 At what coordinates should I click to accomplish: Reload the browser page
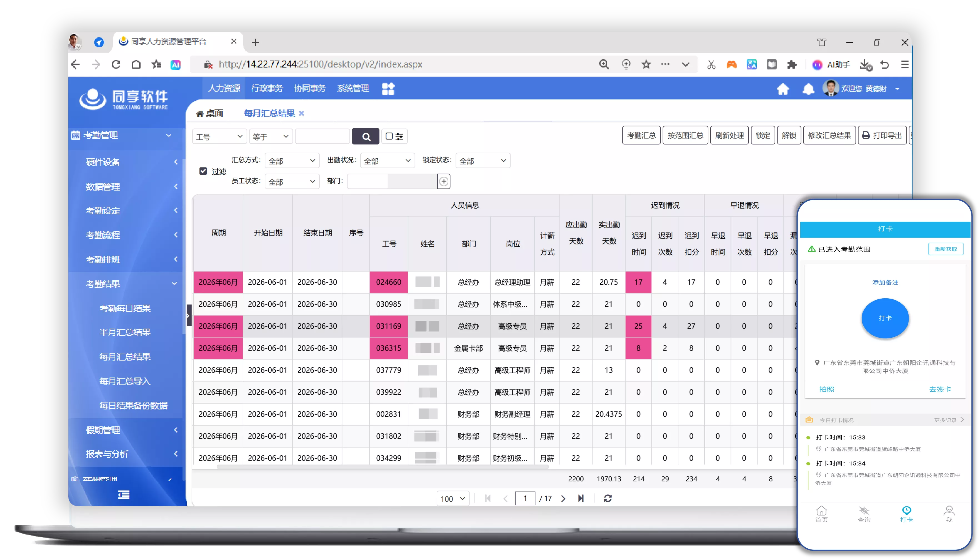coord(116,64)
